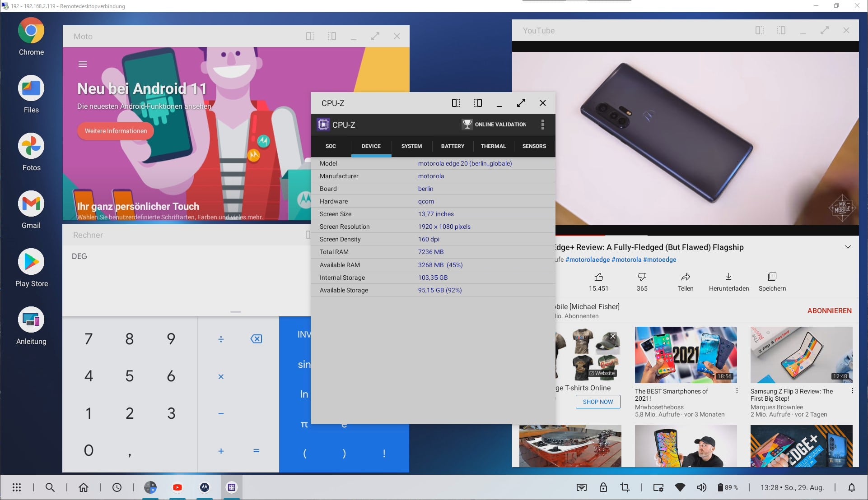The width and height of the screenshot is (868, 500).
Task: Select the DEVICE tab in CPU-Z
Action: point(371,146)
